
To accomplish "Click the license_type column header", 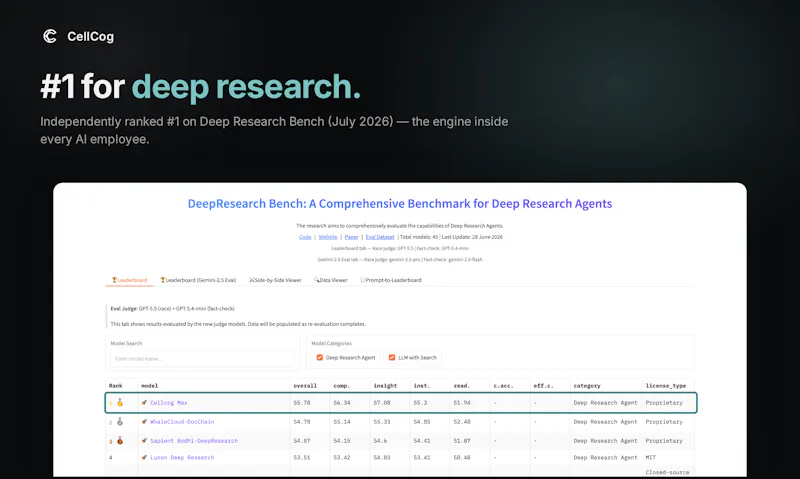I will [x=666, y=386].
